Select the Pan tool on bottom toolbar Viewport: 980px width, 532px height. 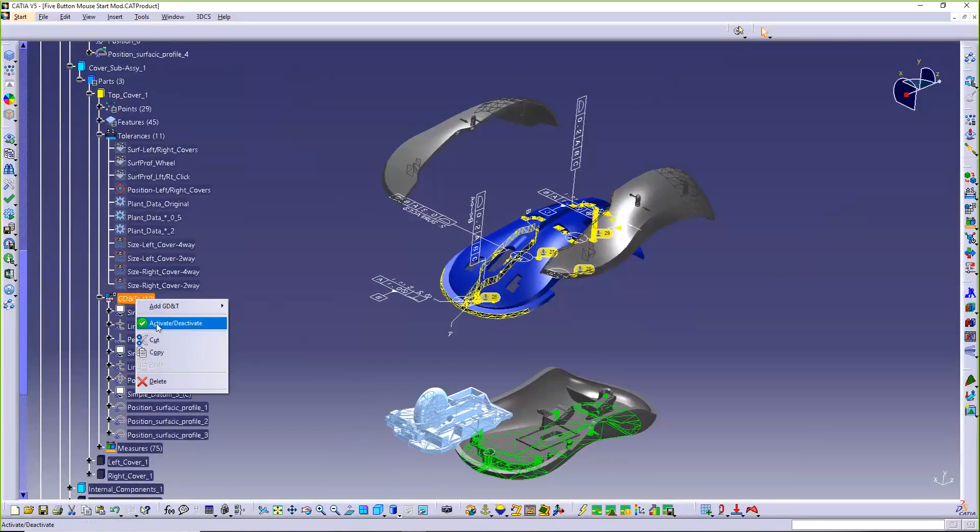(292, 510)
